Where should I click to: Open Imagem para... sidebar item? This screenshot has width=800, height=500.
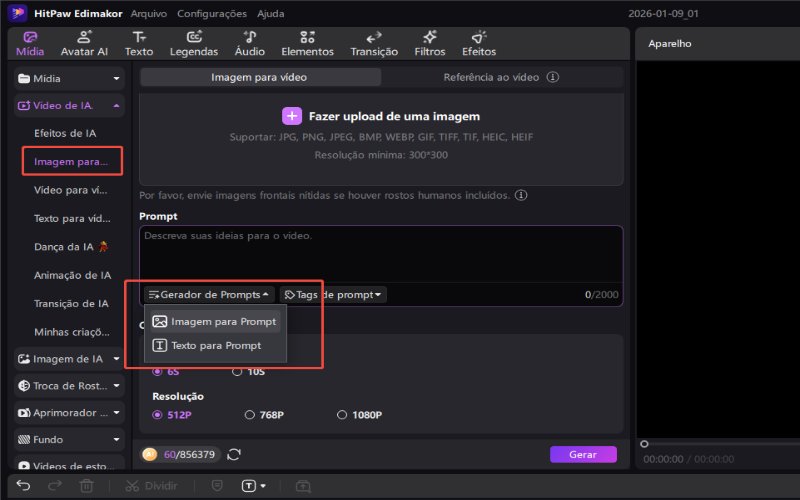[x=71, y=162]
